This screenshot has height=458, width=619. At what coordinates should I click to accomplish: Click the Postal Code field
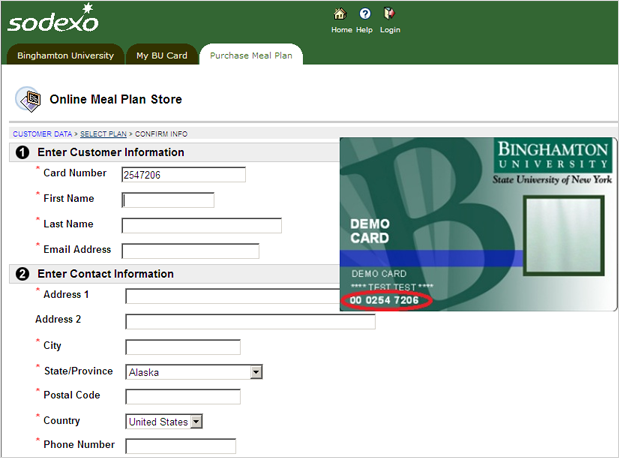click(183, 396)
